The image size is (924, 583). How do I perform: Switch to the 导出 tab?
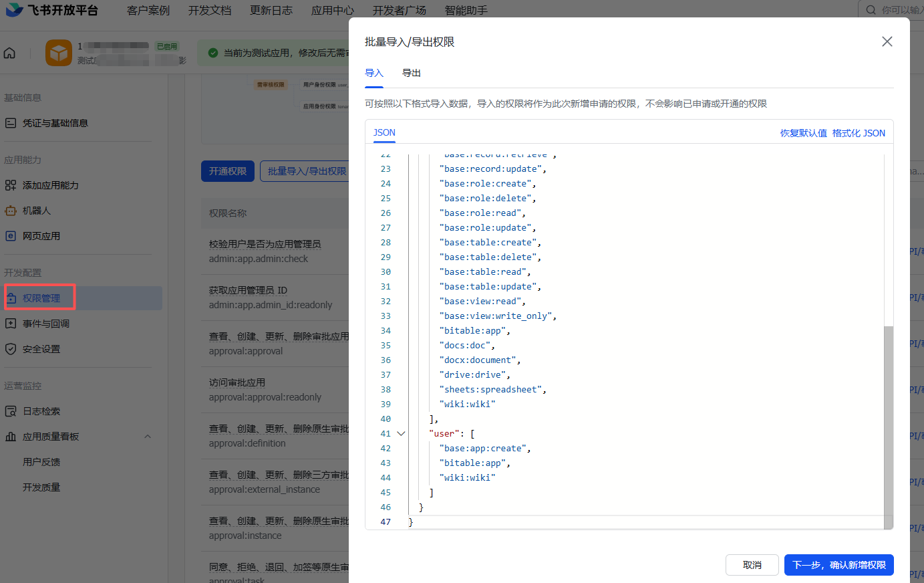pyautogui.click(x=412, y=73)
